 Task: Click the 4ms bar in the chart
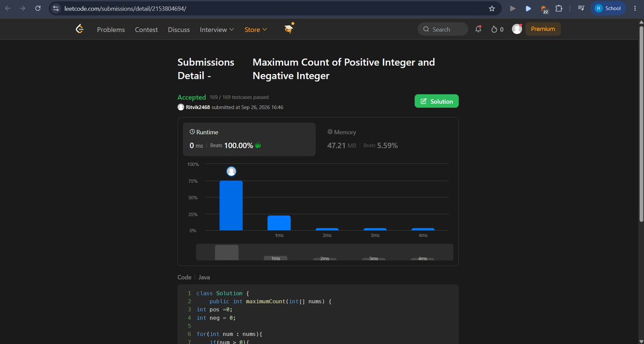(x=423, y=230)
